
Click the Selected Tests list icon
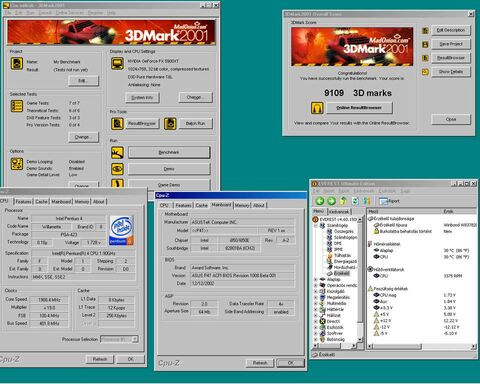click(x=17, y=106)
